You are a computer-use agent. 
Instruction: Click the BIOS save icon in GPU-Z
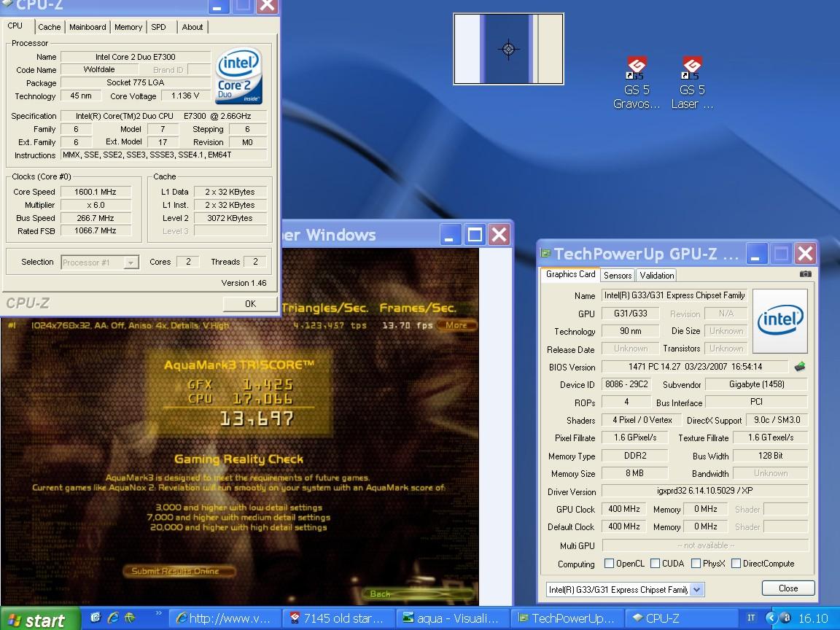click(x=800, y=367)
